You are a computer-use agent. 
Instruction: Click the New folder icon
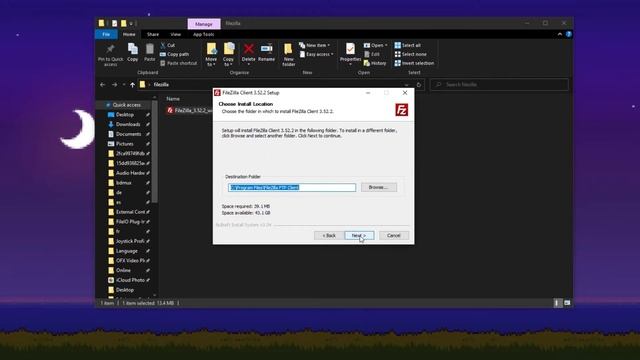click(289, 55)
